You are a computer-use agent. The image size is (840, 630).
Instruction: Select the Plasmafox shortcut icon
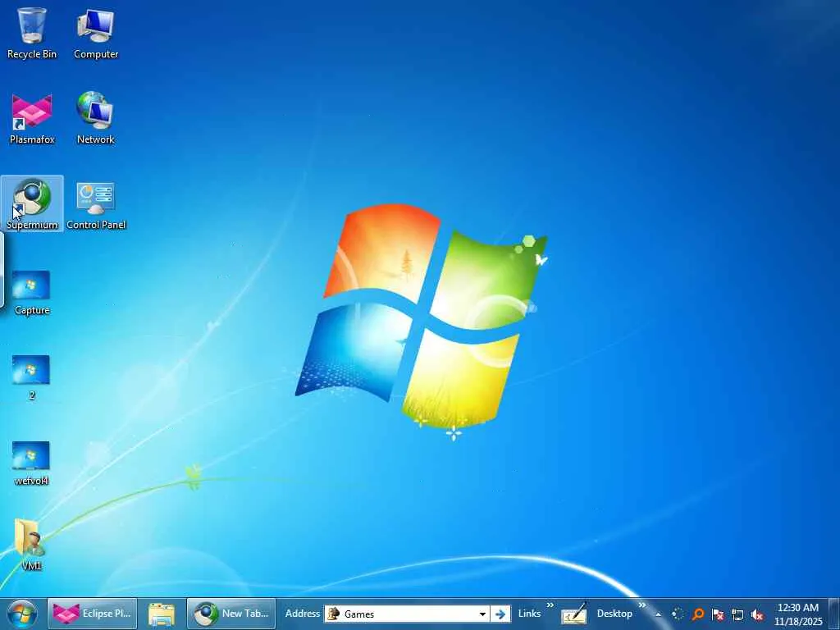(32, 119)
